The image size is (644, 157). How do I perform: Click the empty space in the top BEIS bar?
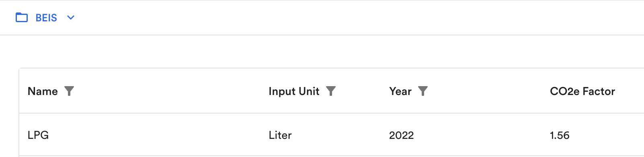pyautogui.click(x=362, y=18)
